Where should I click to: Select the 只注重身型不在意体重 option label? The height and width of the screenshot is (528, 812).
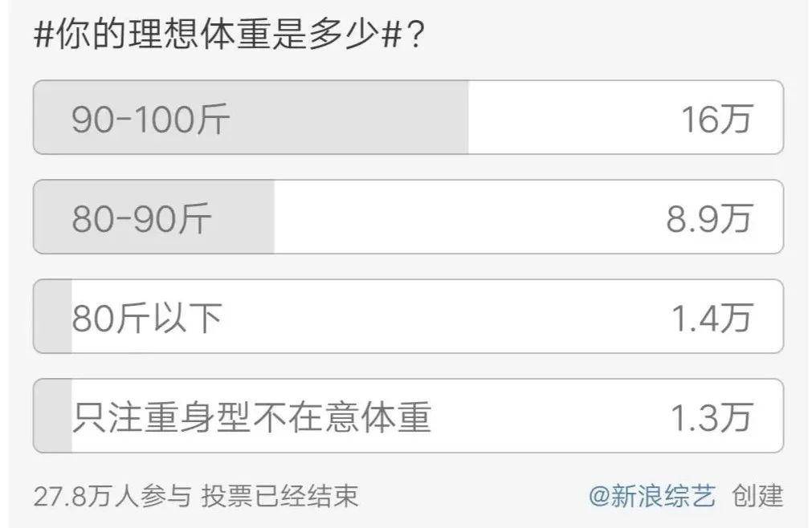(251, 417)
